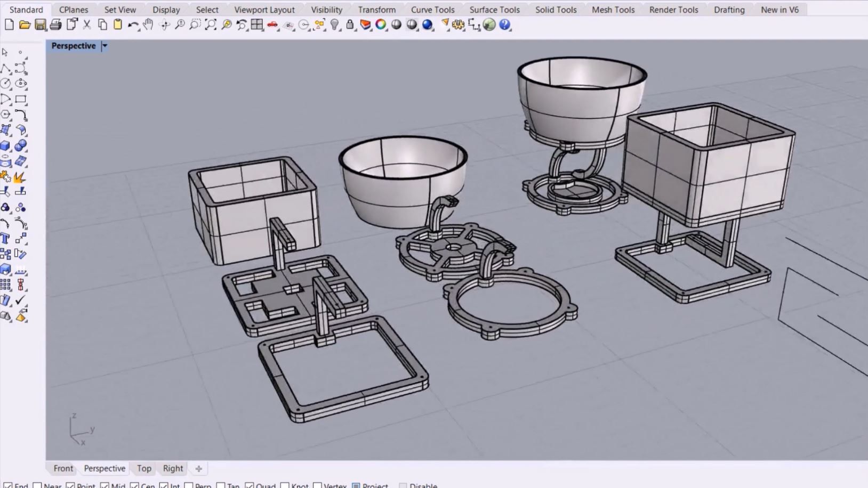Screen dimensions: 868x488
Task: Create a new file with New icon
Action: click(x=9, y=25)
